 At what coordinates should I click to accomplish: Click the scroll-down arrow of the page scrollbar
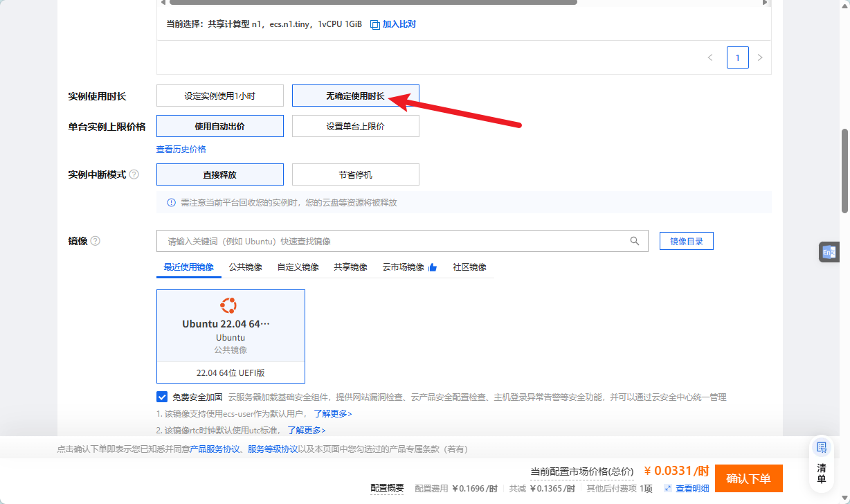pyautogui.click(x=844, y=499)
